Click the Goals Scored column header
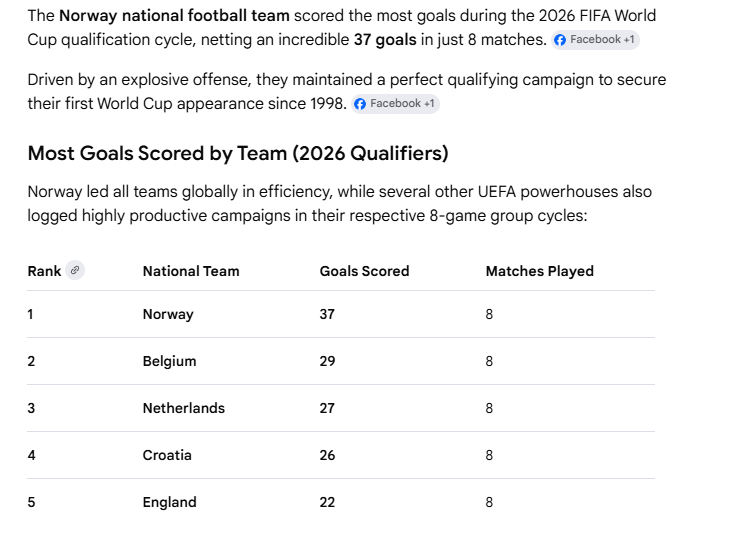This screenshot has height=550, width=741. click(x=364, y=271)
